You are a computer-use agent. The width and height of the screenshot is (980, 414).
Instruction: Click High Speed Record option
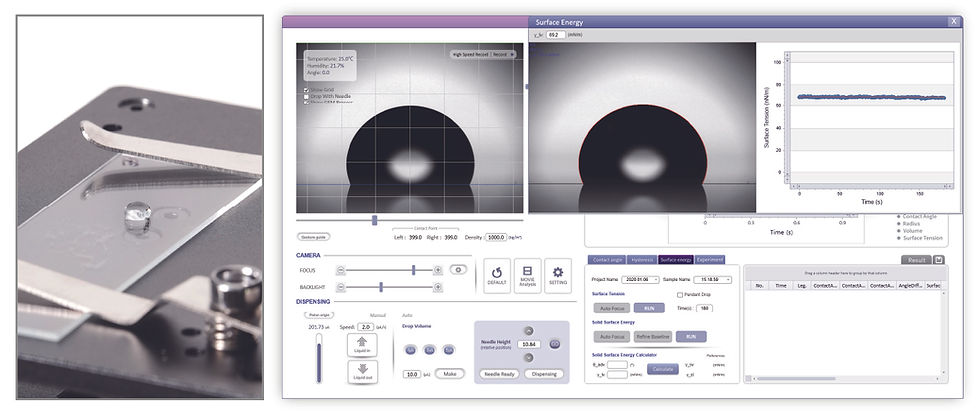point(471,54)
